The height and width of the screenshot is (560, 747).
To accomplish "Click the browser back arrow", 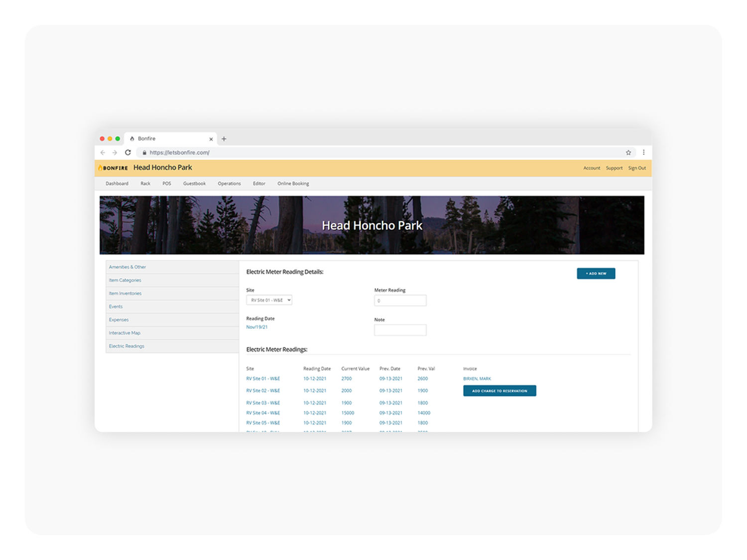I will (103, 152).
